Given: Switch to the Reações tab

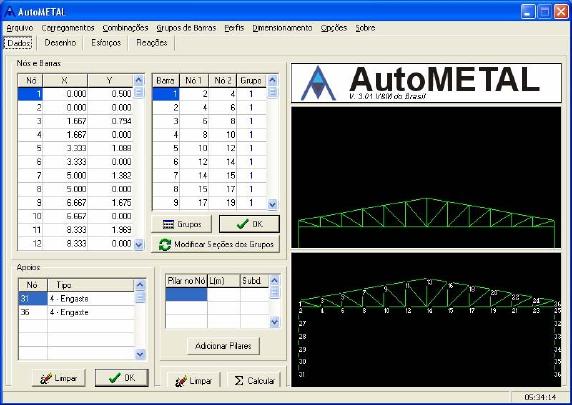Looking at the screenshot, I should [152, 43].
